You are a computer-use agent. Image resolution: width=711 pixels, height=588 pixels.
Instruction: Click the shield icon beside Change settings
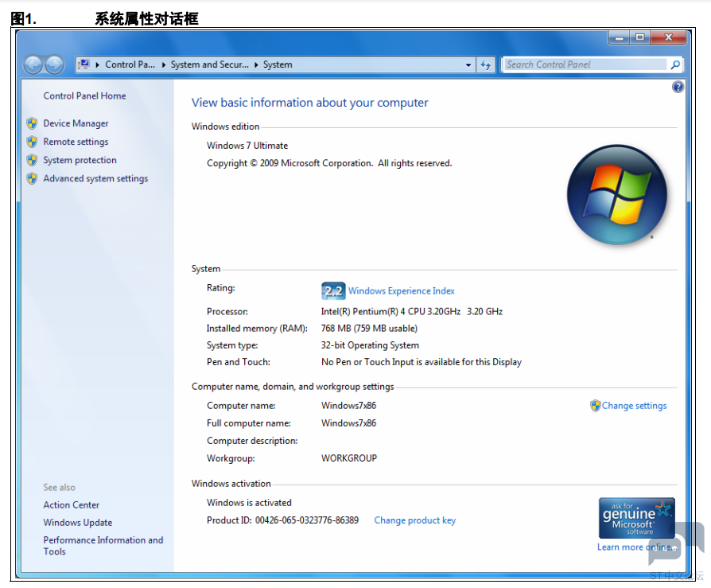coord(596,406)
